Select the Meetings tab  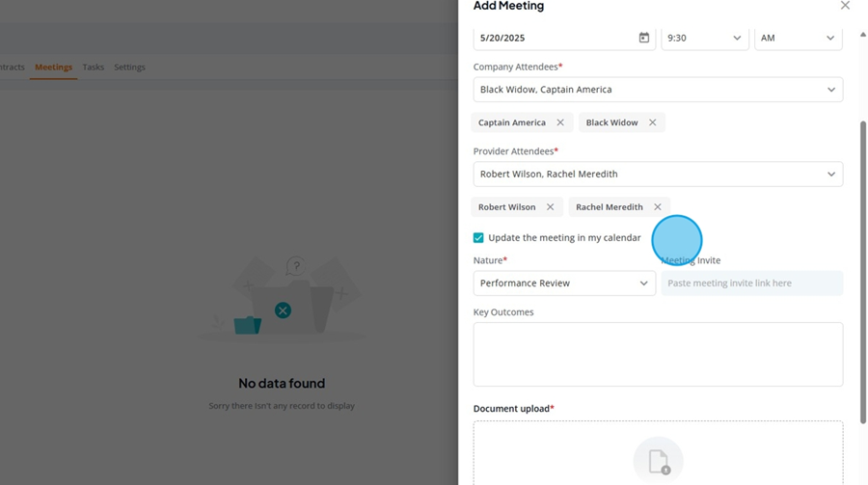pyautogui.click(x=54, y=67)
